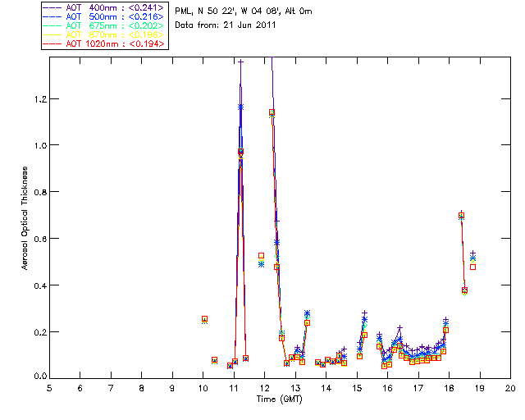Click the y-axis tick label 1.2
Viewport: 525px width, 420px height.
click(40, 99)
